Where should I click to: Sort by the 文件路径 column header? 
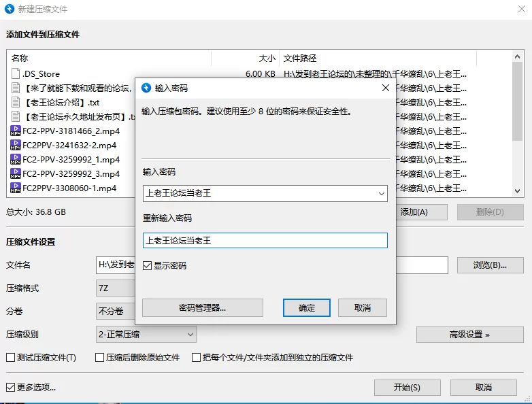pos(378,58)
